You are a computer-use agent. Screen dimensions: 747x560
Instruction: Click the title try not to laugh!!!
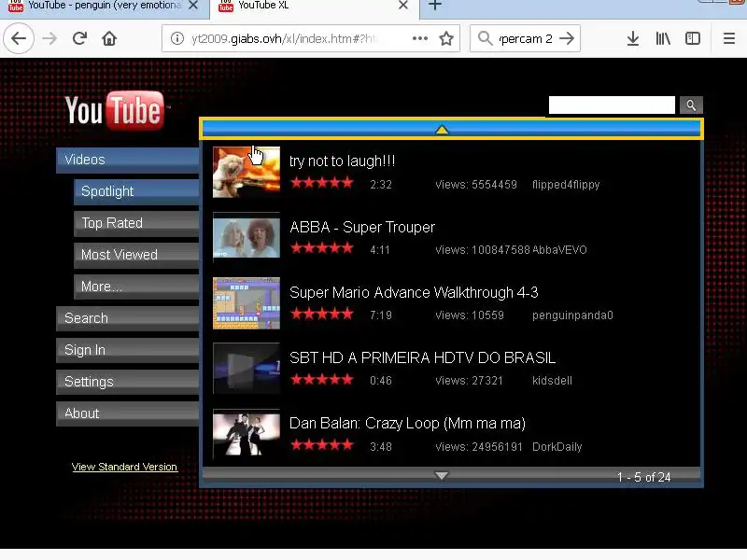click(342, 161)
